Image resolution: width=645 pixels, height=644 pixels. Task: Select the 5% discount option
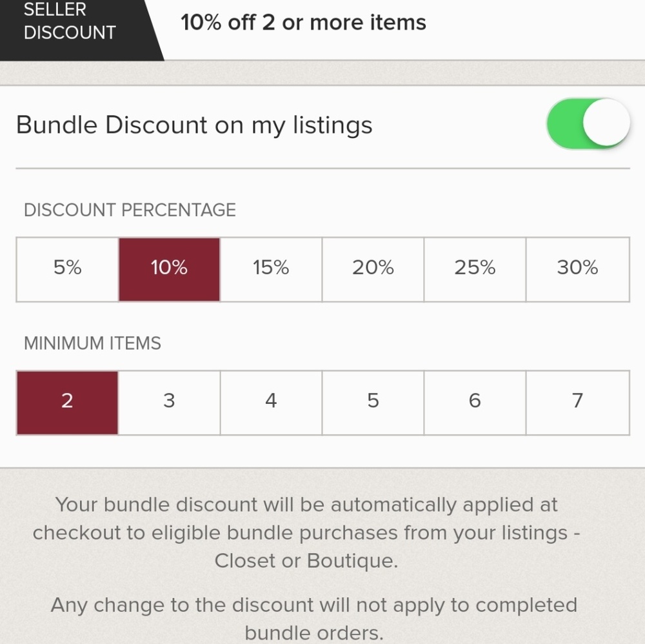point(66,269)
